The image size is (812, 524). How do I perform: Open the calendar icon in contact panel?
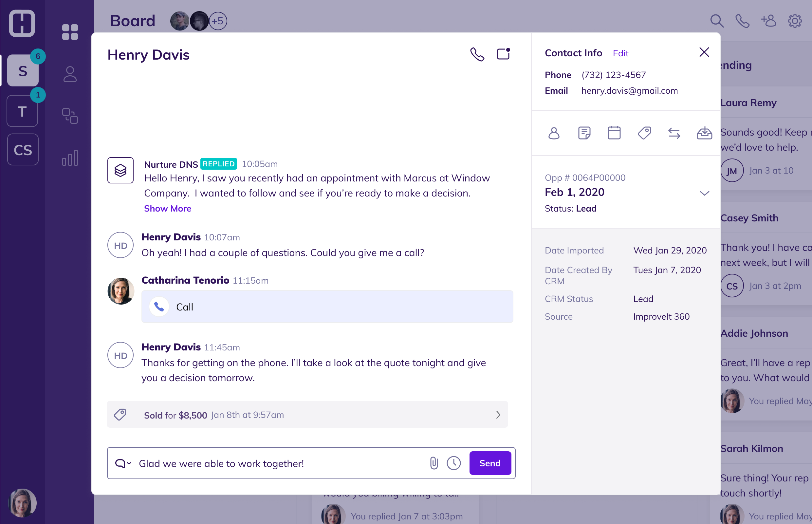click(x=614, y=133)
